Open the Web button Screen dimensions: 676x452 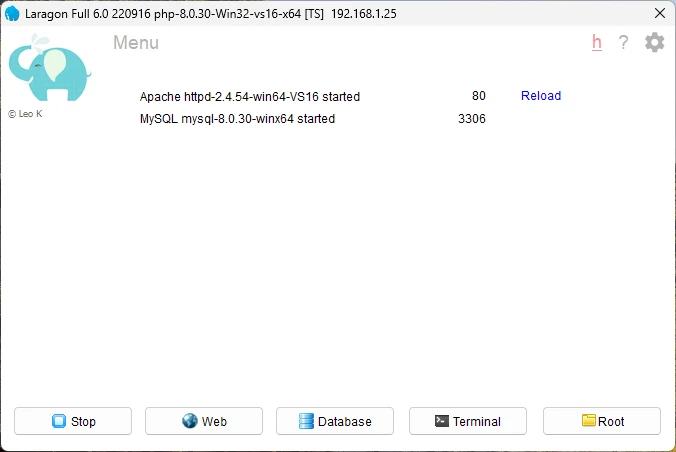[204, 421]
